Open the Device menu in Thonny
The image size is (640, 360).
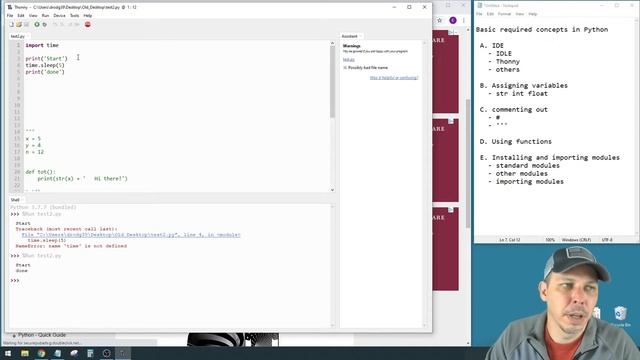59,16
